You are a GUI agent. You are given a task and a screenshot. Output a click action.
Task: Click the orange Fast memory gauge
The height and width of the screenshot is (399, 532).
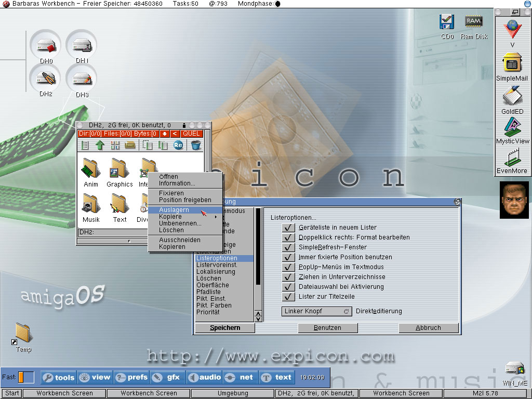point(26,377)
